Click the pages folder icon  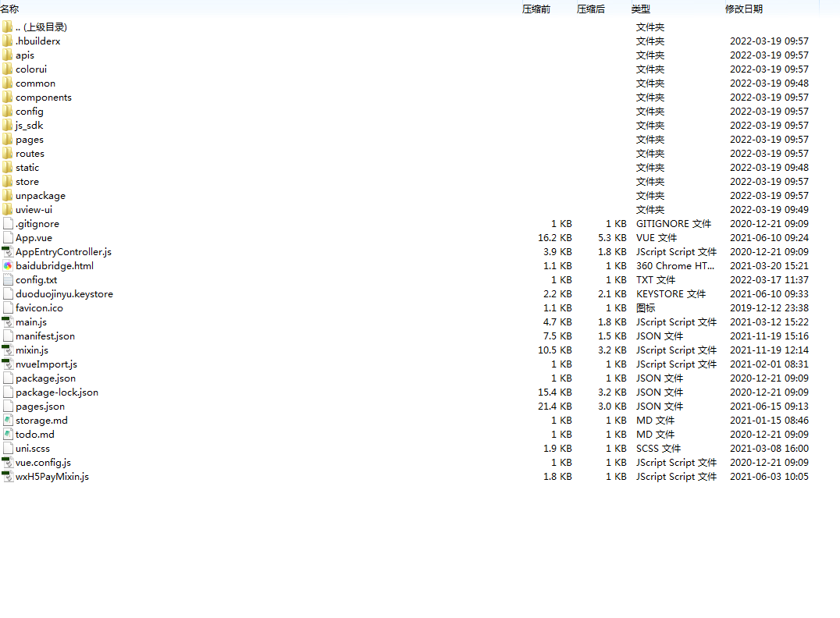click(8, 139)
